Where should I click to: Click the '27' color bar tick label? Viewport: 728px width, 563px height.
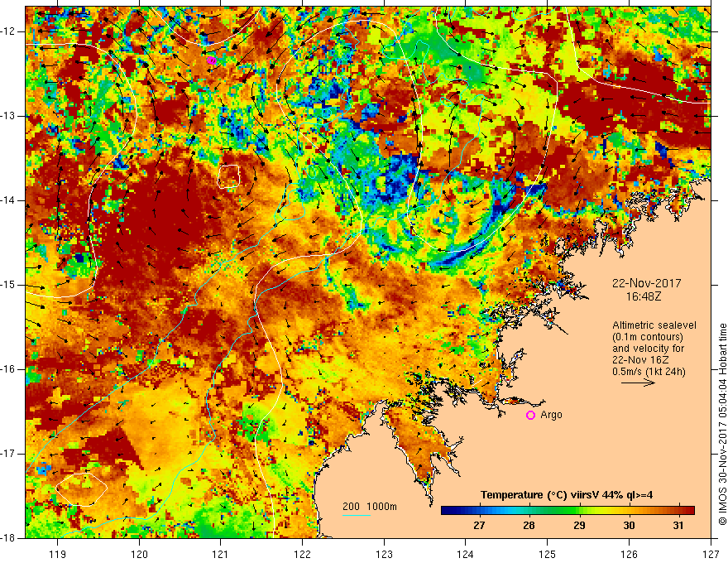coord(479,526)
